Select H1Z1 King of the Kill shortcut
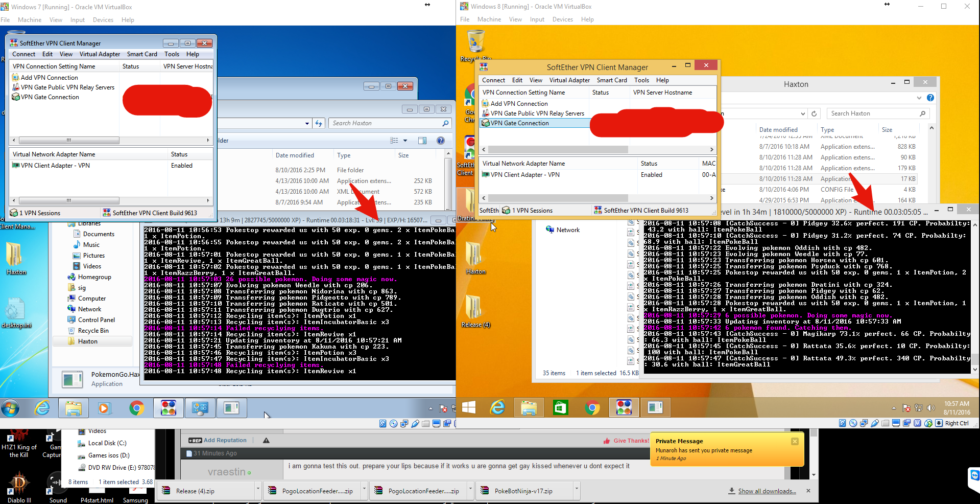The width and height of the screenshot is (980, 504). point(19,444)
